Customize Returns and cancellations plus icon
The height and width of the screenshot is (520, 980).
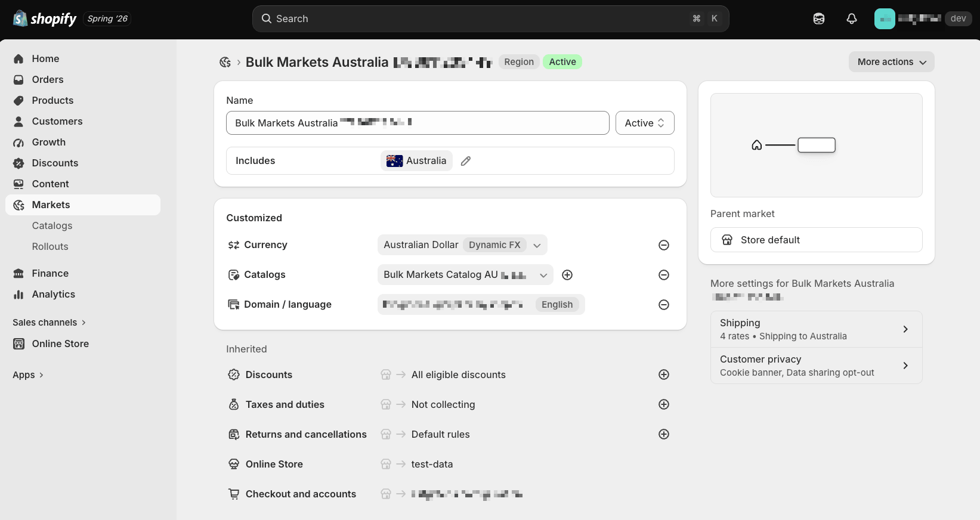pos(664,434)
